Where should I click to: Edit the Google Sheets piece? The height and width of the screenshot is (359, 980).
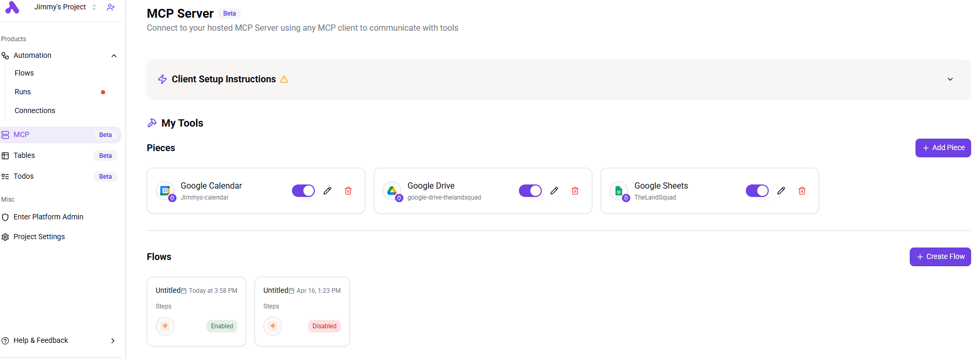(781, 191)
